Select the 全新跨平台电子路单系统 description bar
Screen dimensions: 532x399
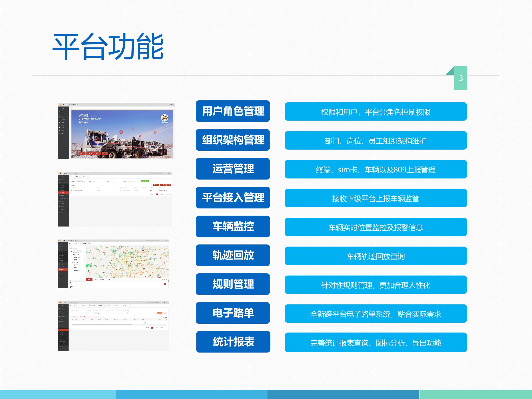[376, 314]
